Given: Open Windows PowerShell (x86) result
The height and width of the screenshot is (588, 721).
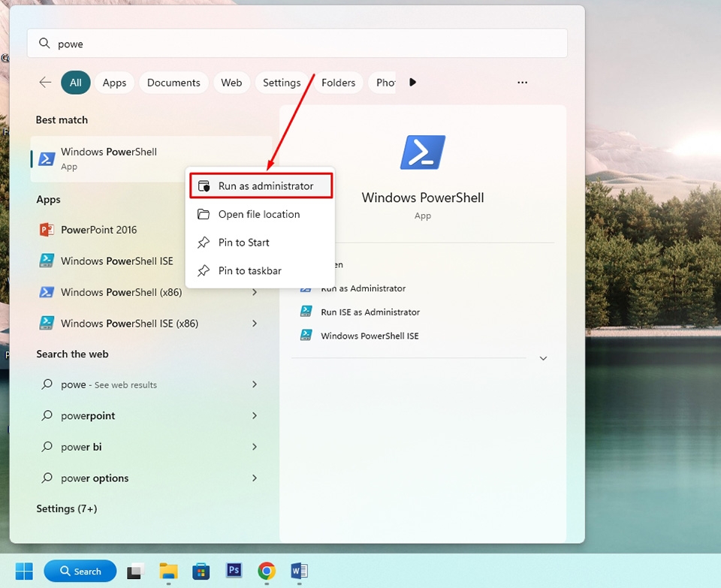Looking at the screenshot, I should (x=122, y=292).
